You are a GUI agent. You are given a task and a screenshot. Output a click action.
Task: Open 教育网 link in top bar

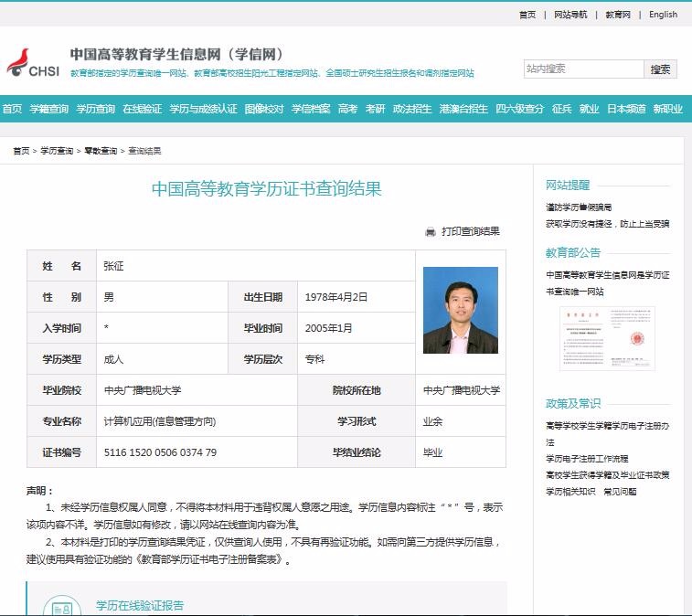(618, 15)
